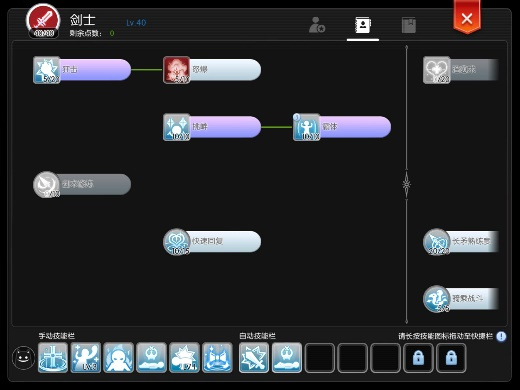This screenshot has height=390, width=520.
Task: Select the 怒爆 white skill label bar
Action: tap(225, 70)
